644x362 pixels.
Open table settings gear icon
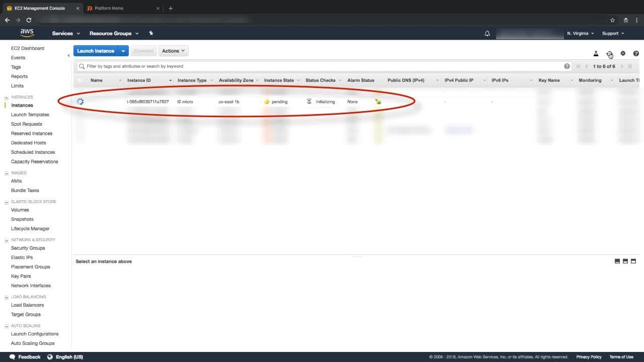pyautogui.click(x=623, y=53)
